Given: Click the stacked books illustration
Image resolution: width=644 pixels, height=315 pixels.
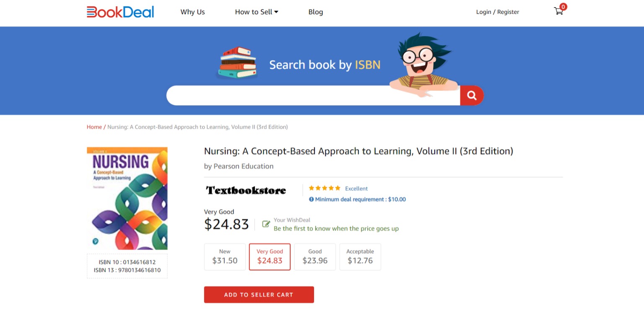Looking at the screenshot, I should point(238,62).
